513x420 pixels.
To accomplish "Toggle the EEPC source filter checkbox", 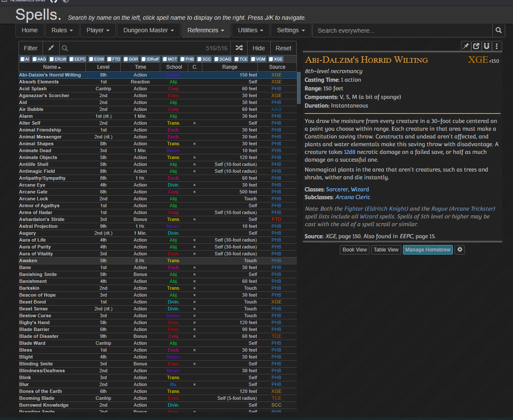I will 77,59.
